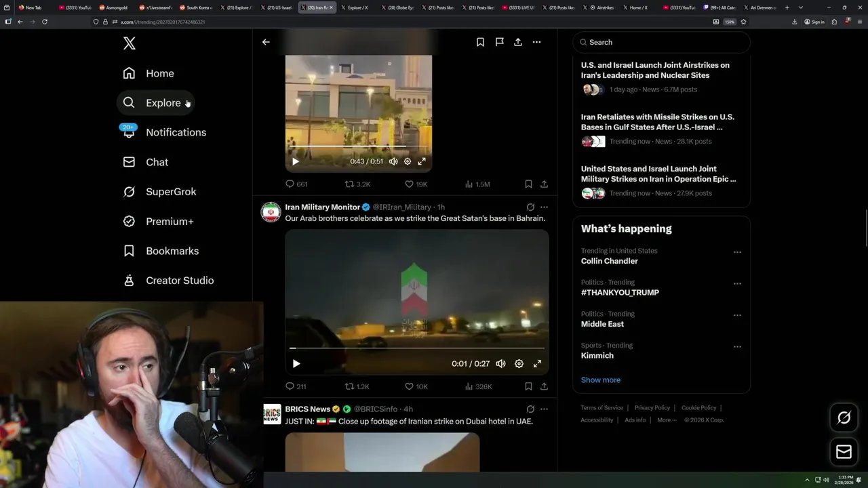Seek on the top video's progress bar

pyautogui.click(x=358, y=146)
